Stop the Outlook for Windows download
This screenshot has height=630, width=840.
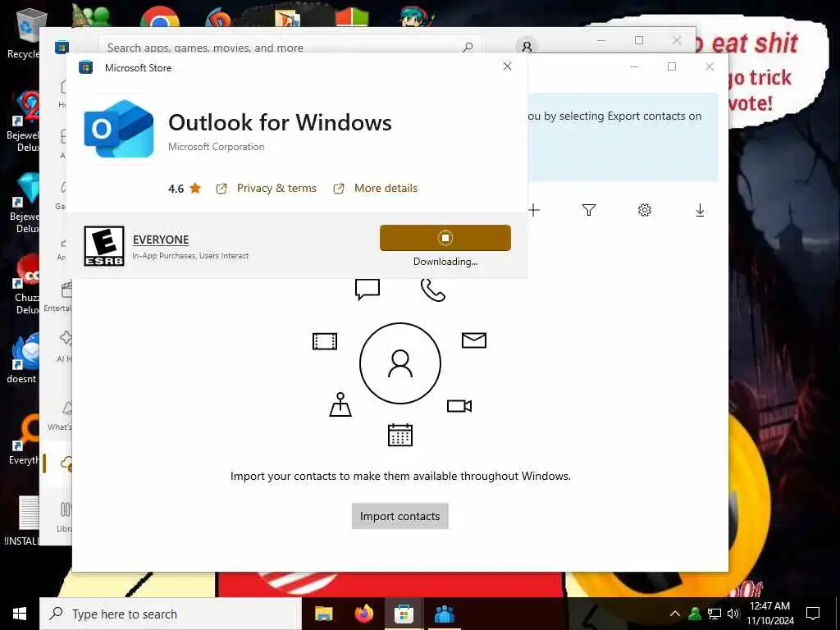click(x=445, y=238)
